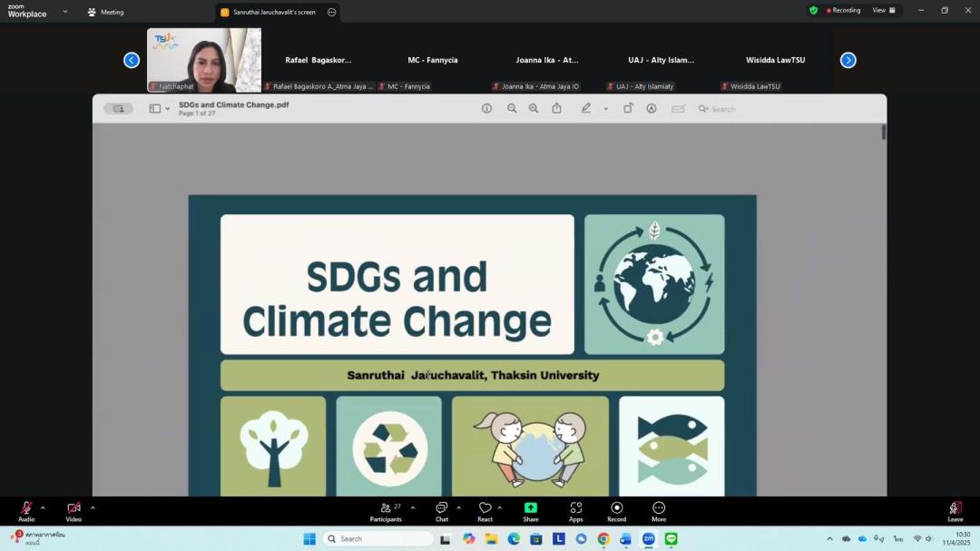Open the More options icon

[x=659, y=508]
